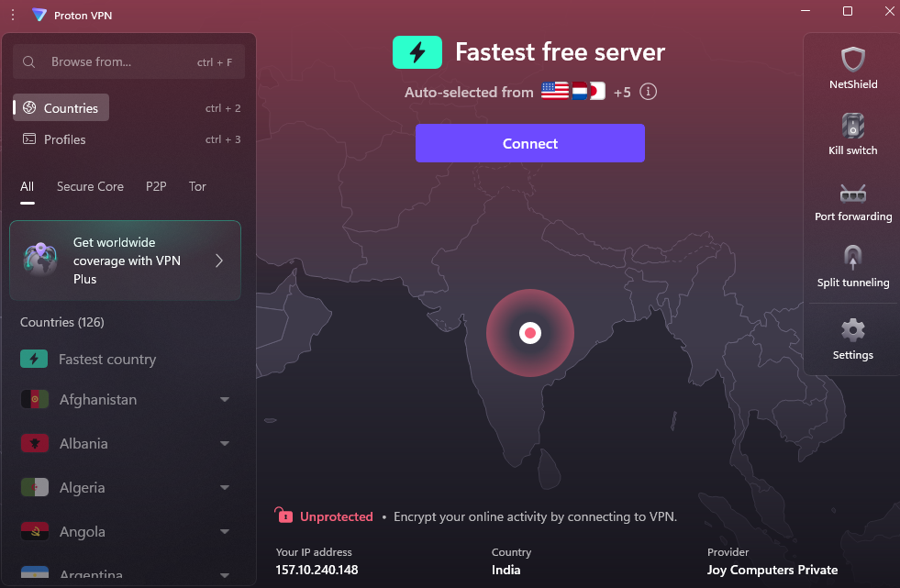Open the Split tunneling icon
The height and width of the screenshot is (588, 900).
pos(853,259)
